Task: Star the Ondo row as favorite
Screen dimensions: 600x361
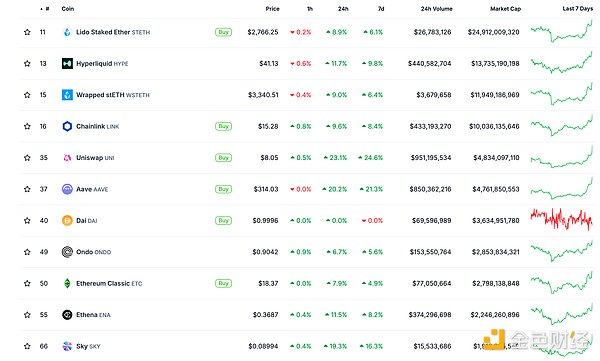Action: pos(27,252)
